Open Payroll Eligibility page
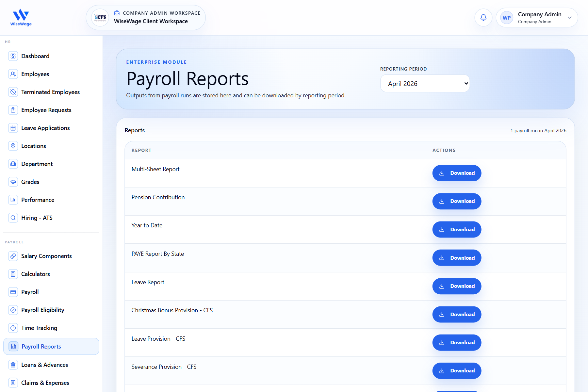The height and width of the screenshot is (392, 588). [x=51, y=310]
